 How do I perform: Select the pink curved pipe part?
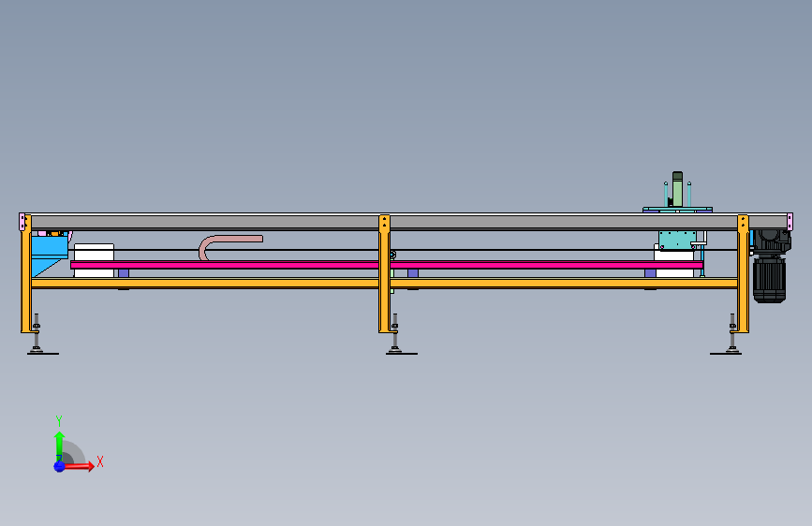click(229, 246)
